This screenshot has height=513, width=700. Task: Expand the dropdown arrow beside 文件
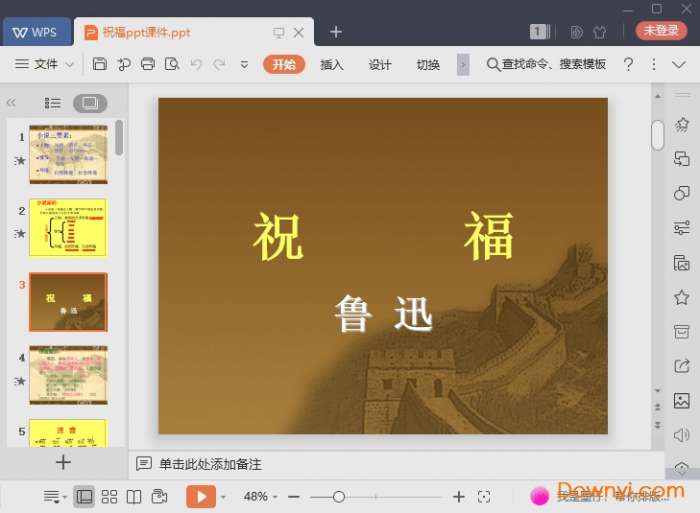point(70,65)
